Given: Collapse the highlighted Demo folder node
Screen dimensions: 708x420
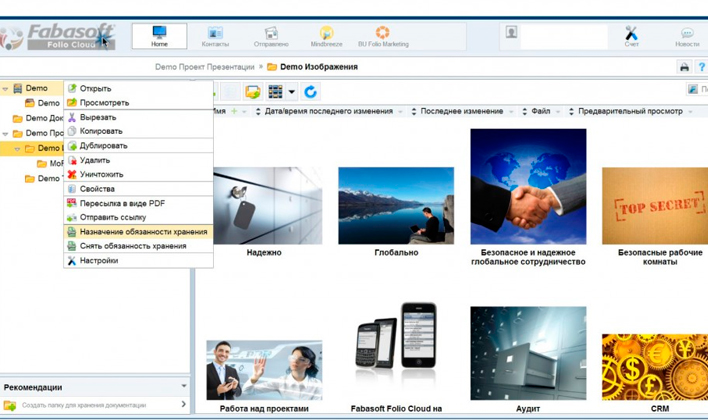Looking at the screenshot, I should pos(17,149).
